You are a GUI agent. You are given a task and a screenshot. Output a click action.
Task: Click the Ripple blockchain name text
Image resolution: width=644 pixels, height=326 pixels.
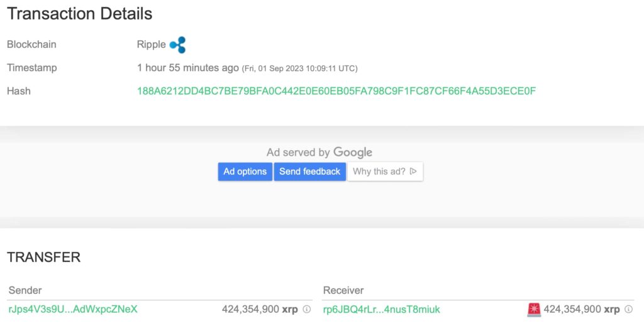152,45
